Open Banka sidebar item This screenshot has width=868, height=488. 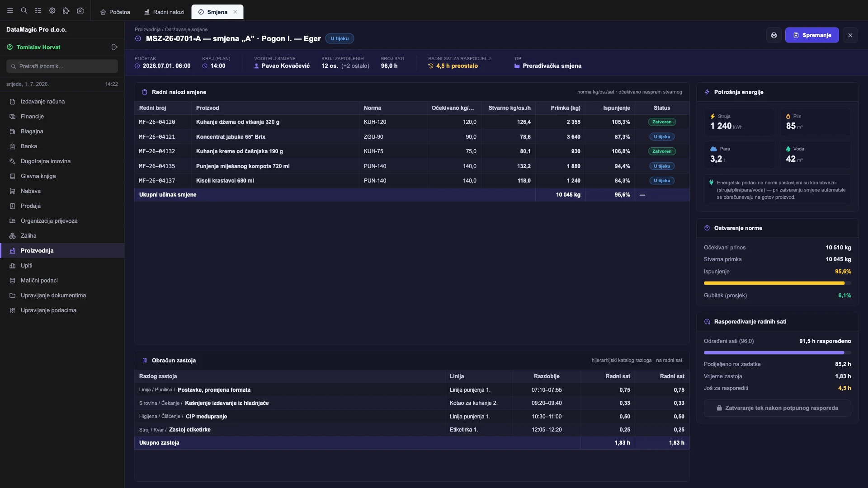(x=62, y=146)
